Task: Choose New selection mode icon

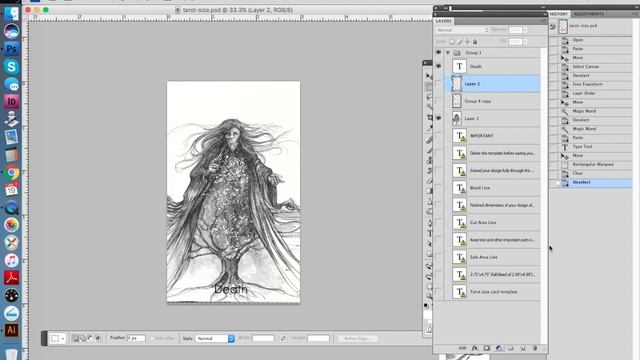Action: tap(76, 338)
